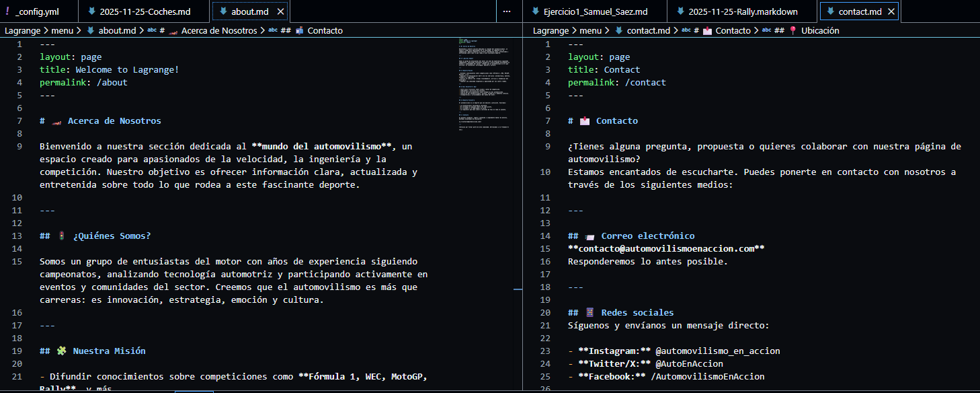
Task: Click the about.md minimap preview
Action: click(x=483, y=83)
